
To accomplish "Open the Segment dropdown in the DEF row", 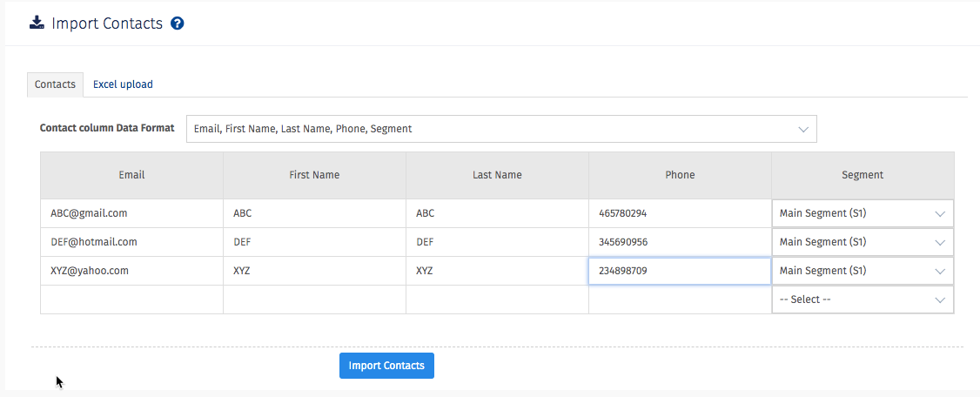I will 862,242.
